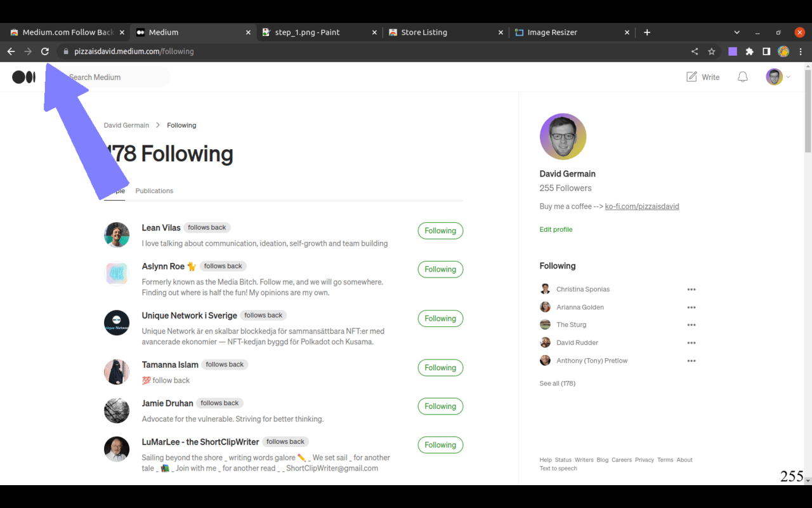Viewport: 812px width, 508px height.
Task: Open the extensions puzzle piece icon
Action: point(749,51)
